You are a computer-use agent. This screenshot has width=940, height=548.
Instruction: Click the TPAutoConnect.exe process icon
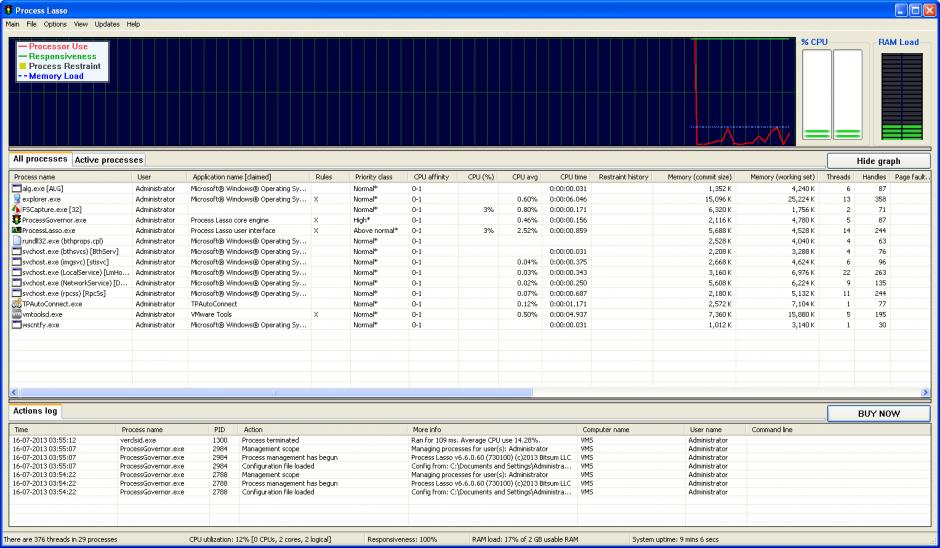17,304
